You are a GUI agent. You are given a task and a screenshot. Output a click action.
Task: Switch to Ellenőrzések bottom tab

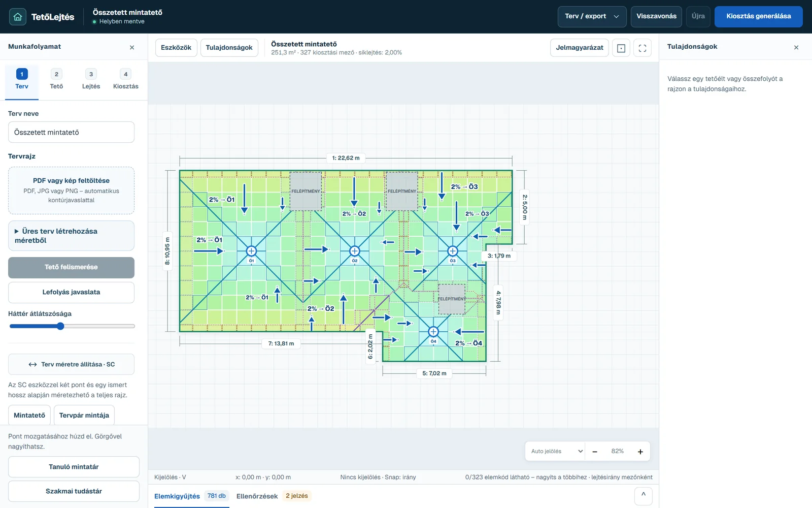click(273, 496)
